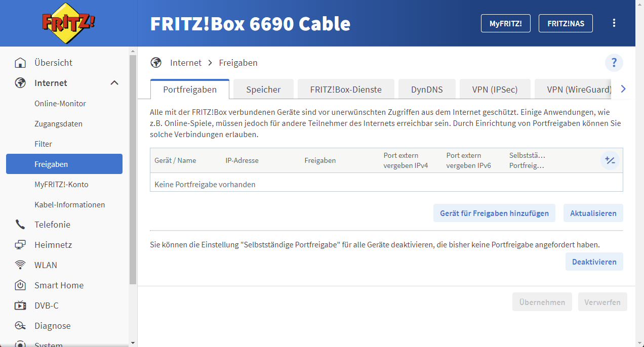
Task: Select the Telefonie phone icon
Action: 20,224
